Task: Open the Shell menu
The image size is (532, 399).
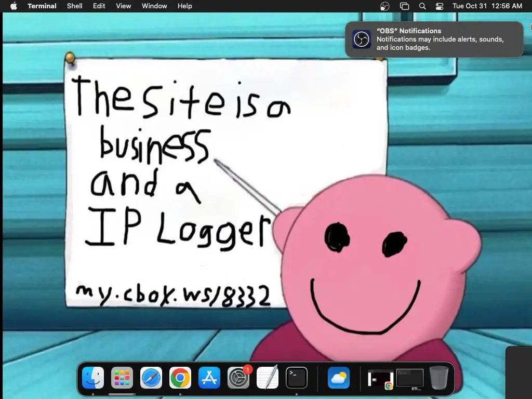Action: pyautogui.click(x=75, y=6)
